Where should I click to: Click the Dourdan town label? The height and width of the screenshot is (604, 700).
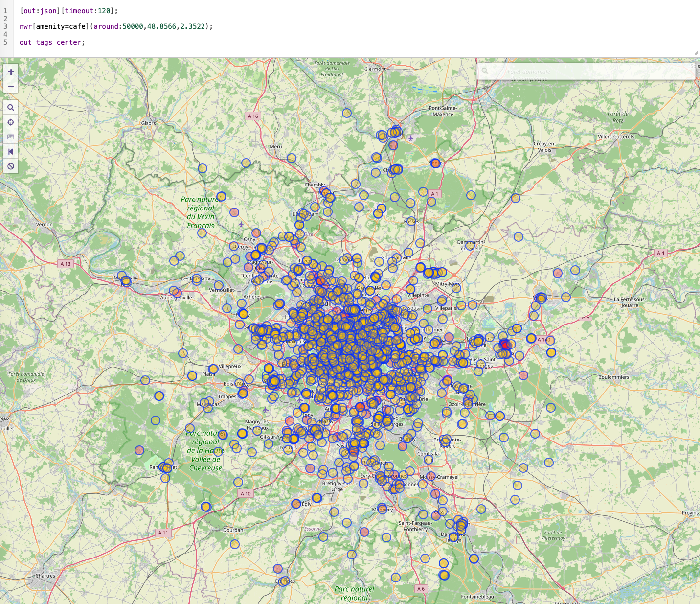233,530
